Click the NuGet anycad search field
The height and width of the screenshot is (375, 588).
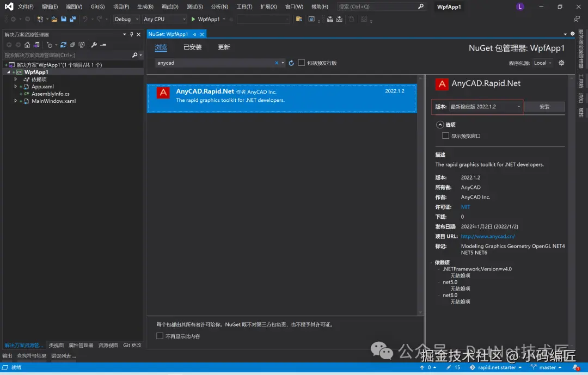(215, 63)
